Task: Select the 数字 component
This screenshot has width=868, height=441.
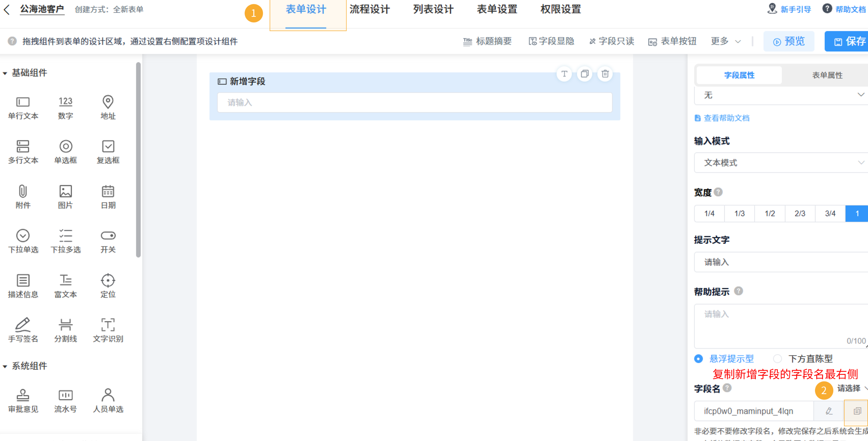Action: pos(66,108)
